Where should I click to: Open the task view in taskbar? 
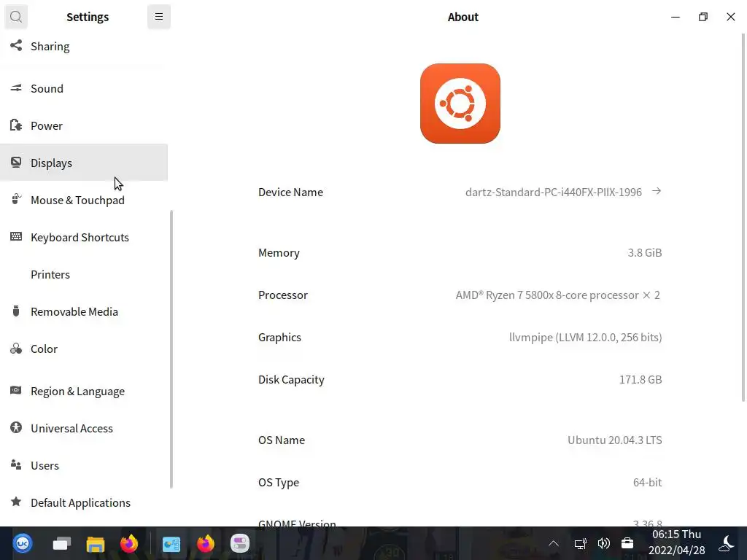click(62, 543)
